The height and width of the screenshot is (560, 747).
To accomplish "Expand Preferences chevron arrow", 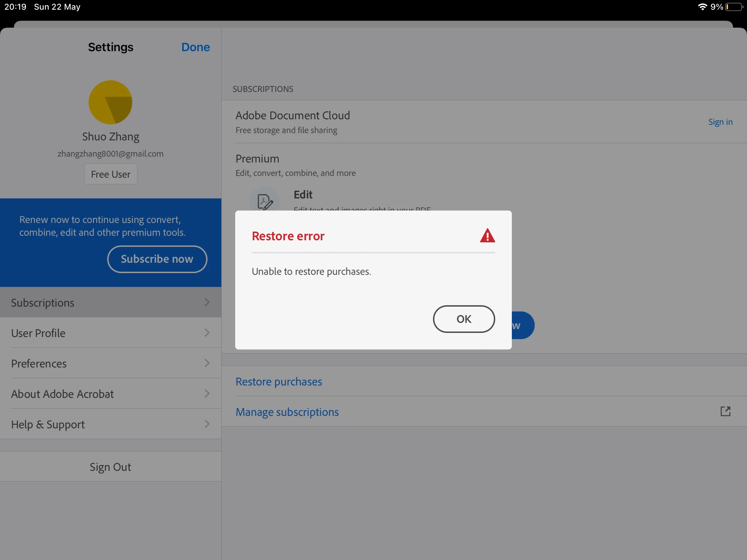I will pos(207,363).
